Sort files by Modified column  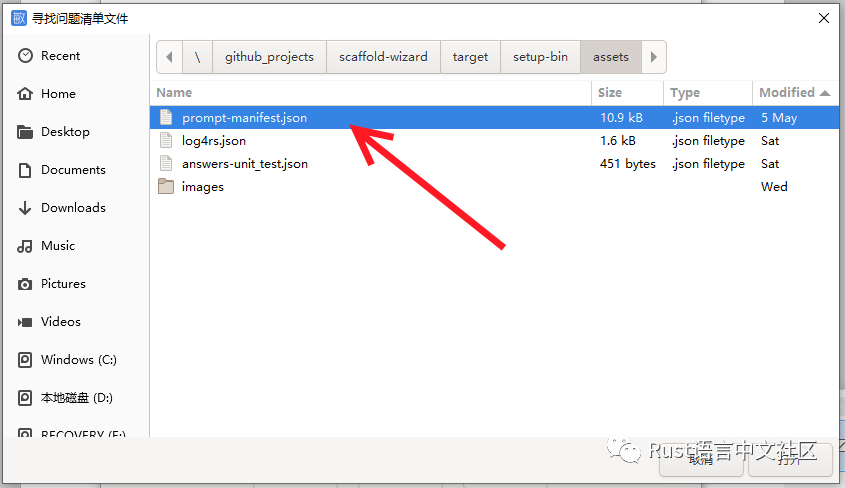tap(795, 93)
